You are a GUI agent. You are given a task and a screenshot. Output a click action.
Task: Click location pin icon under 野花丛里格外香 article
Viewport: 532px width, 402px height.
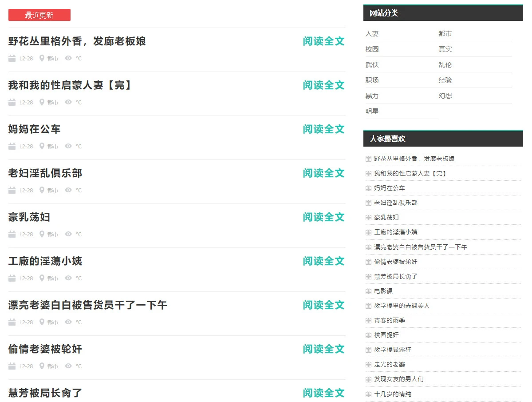(42, 58)
